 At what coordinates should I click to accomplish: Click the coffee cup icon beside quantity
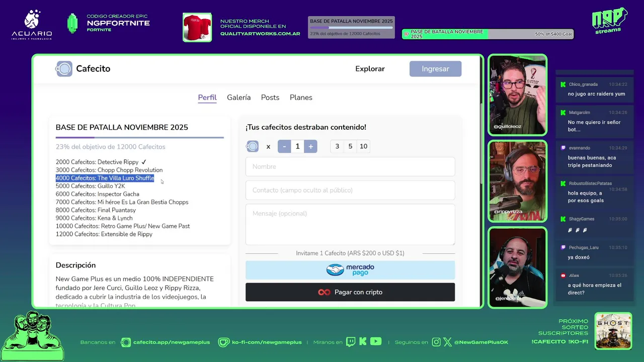coord(253,146)
